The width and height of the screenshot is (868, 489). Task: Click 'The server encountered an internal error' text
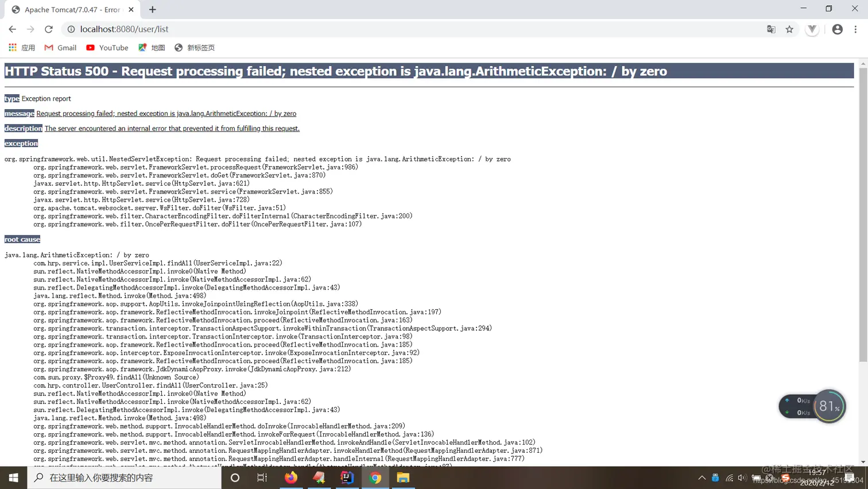click(172, 129)
